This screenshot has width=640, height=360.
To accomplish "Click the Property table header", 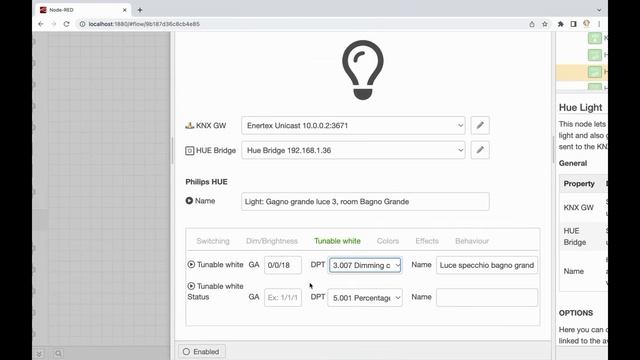I will pyautogui.click(x=579, y=184).
